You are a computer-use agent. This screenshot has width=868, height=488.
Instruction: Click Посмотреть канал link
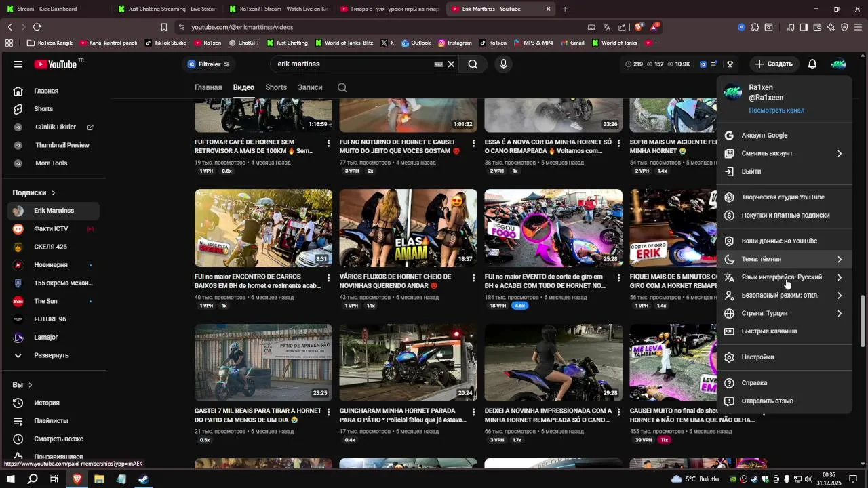[776, 110]
